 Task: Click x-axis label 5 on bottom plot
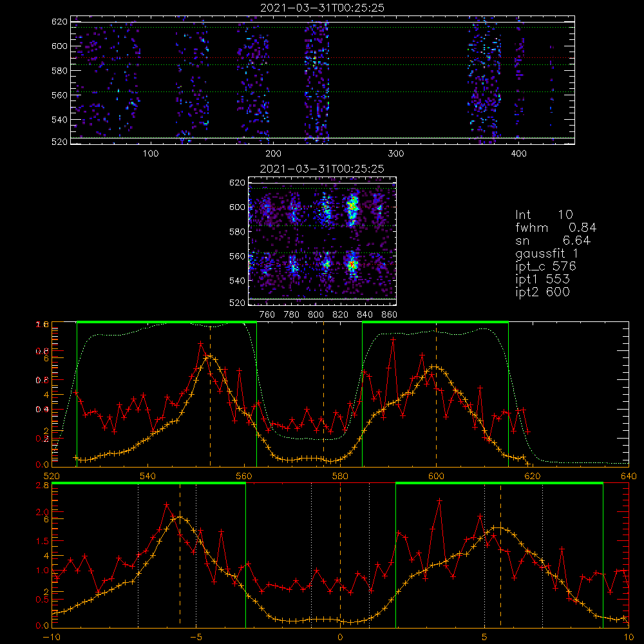(484, 638)
